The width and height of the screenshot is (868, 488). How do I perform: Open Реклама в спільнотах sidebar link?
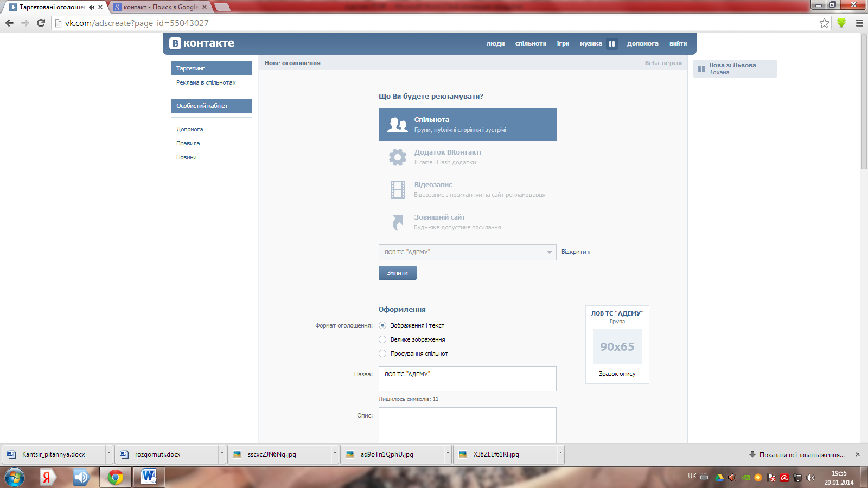click(206, 82)
